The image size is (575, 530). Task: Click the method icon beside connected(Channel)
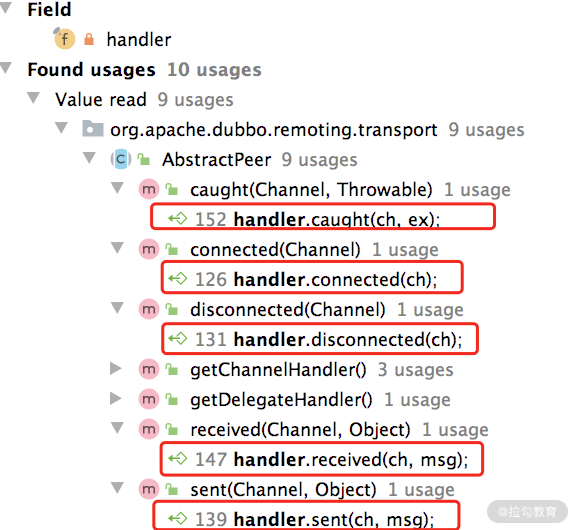point(149,249)
